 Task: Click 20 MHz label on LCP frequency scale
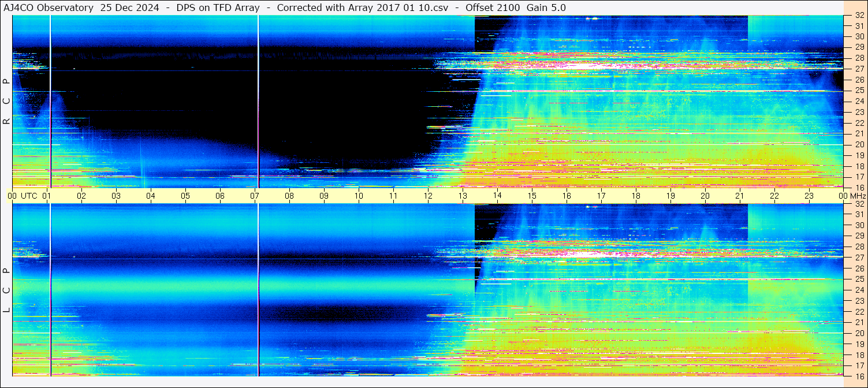coord(859,333)
